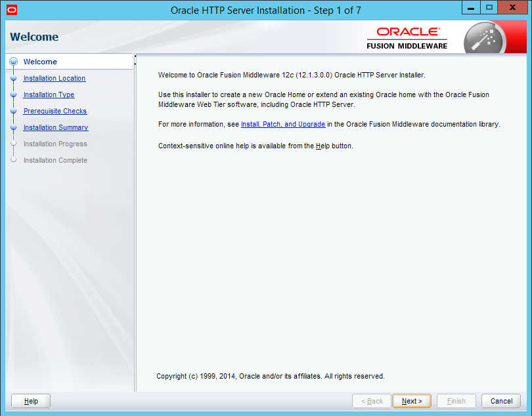Click the Prerequisite Checks step bullet
This screenshot has height=416, width=532.
pyautogui.click(x=13, y=111)
